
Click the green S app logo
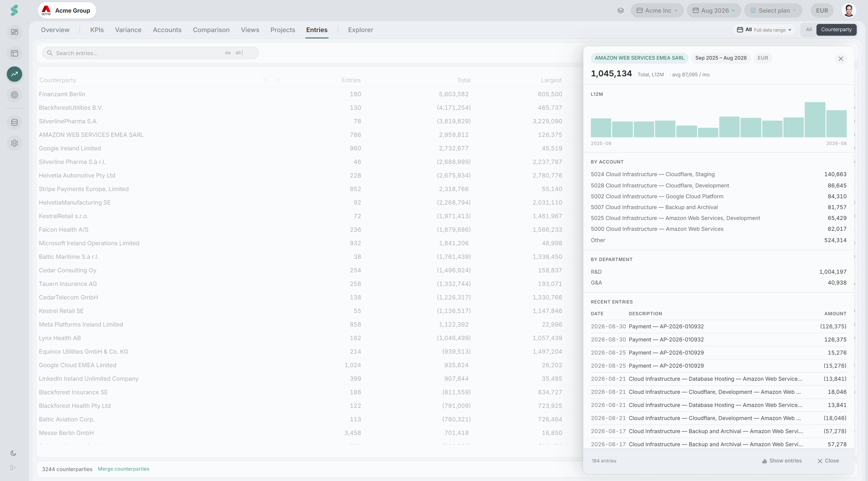pyautogui.click(x=14, y=10)
